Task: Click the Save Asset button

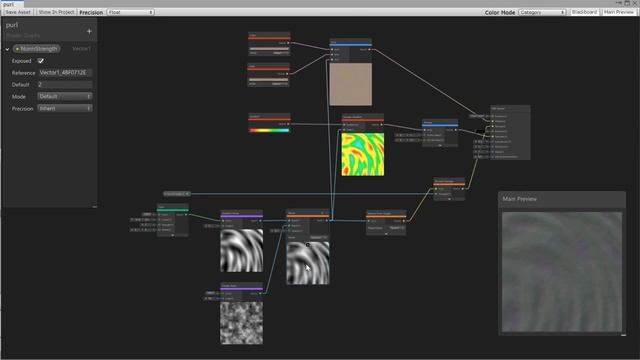Action: (18, 12)
